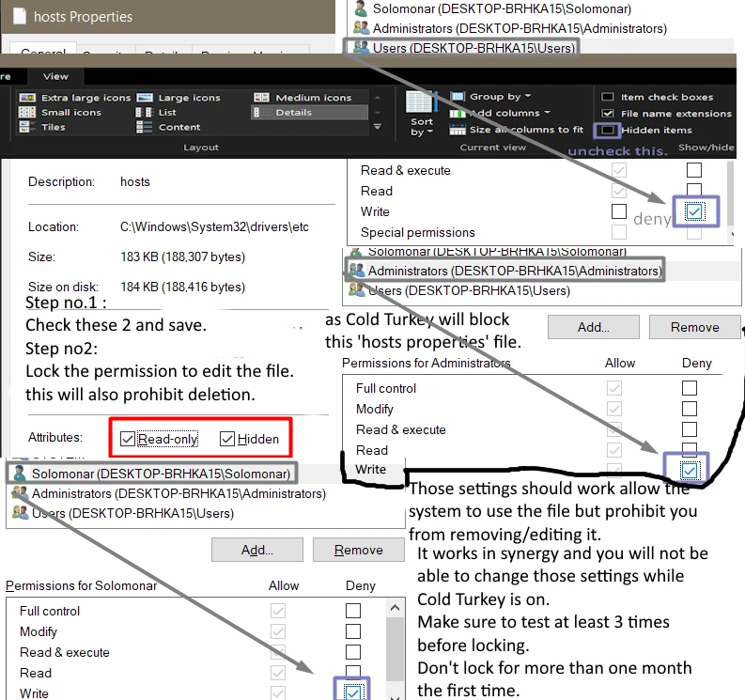Uncheck the Hidden items checkbox in ribbon
Viewport: 745px width, 700px height.
[608, 130]
